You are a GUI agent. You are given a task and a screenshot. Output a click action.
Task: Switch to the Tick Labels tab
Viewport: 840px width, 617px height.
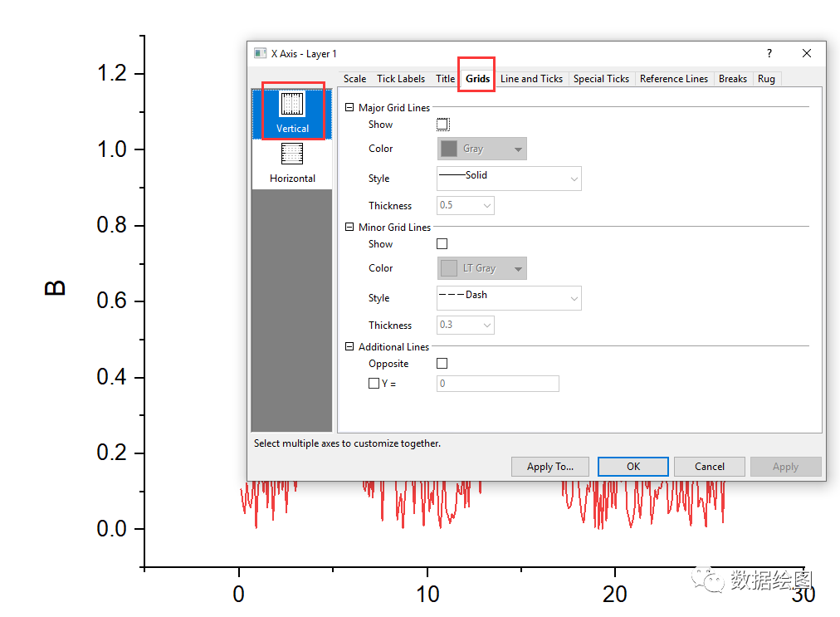[401, 79]
